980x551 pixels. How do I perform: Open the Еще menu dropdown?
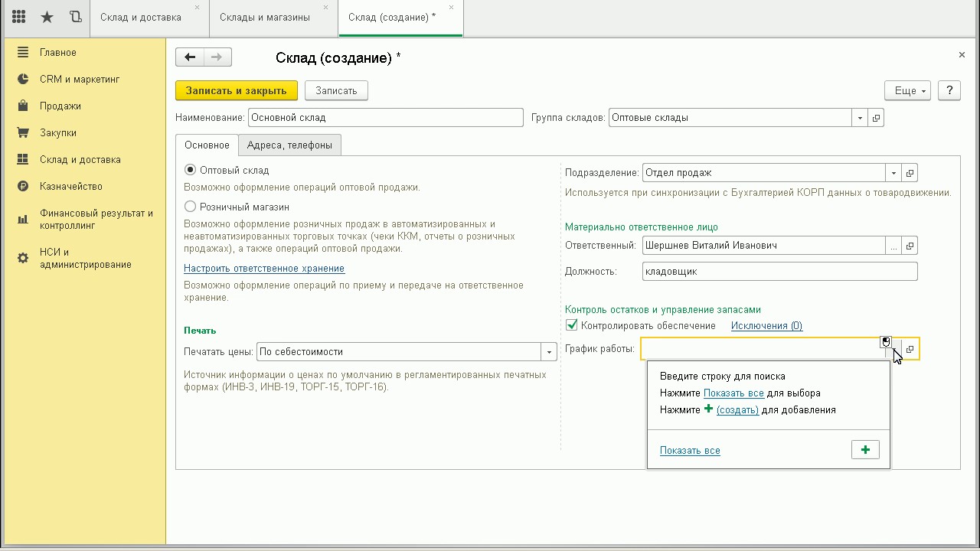[x=908, y=90]
